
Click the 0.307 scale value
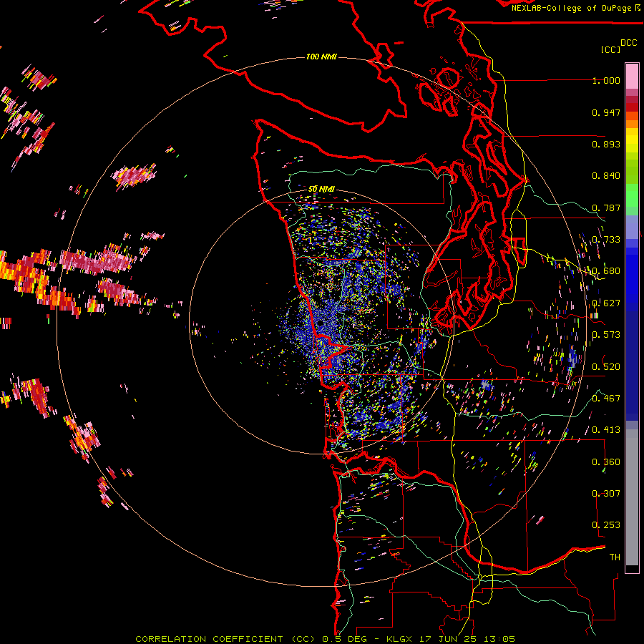(606, 494)
